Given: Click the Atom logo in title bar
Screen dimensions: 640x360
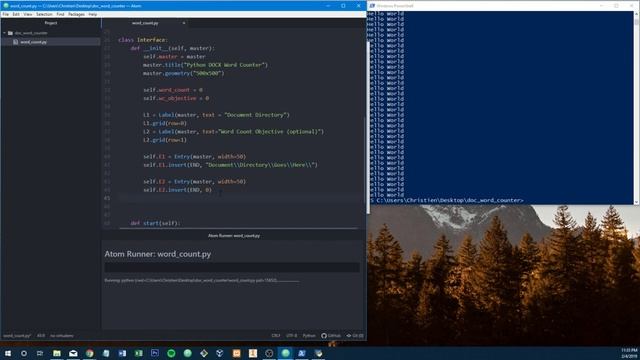Looking at the screenshot, I should pyautogui.click(x=6, y=6).
